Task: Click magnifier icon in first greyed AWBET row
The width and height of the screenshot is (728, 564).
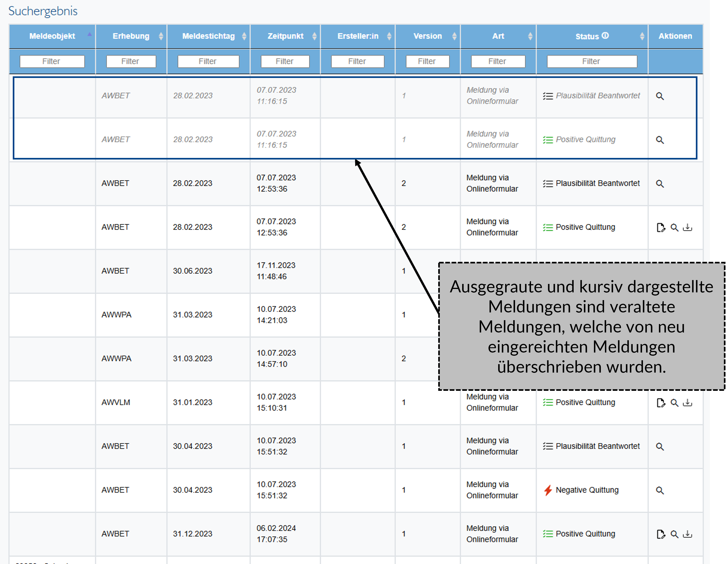Action: (660, 96)
